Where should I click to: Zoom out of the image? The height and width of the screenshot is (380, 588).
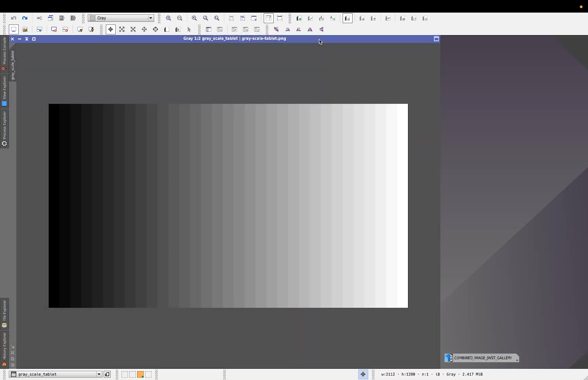click(180, 18)
